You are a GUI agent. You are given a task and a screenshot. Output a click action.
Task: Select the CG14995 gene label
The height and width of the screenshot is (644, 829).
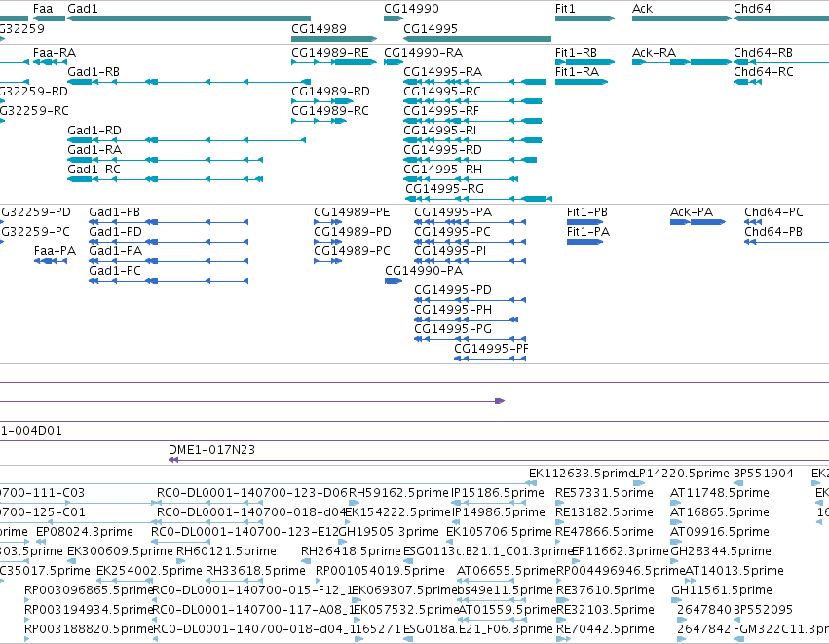tap(431, 28)
